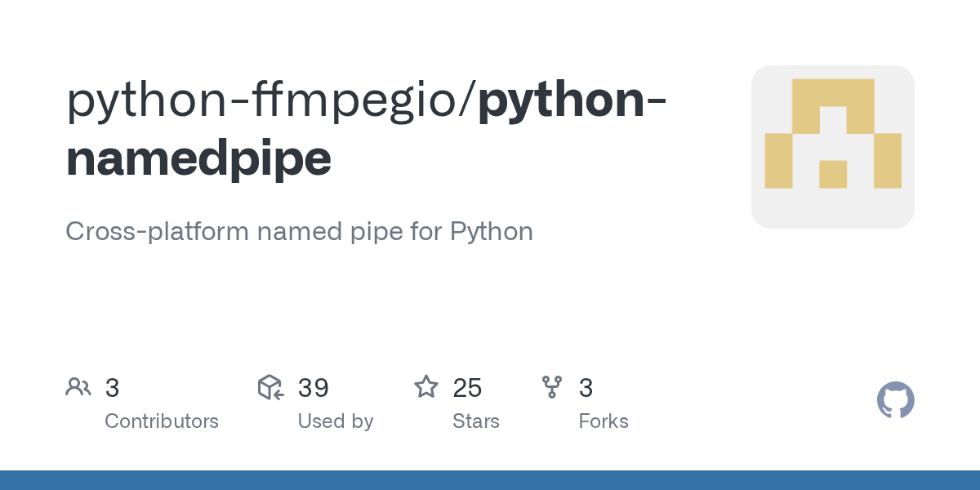Click the Forks branch icon
This screenshot has height=490, width=980.
tap(552, 387)
